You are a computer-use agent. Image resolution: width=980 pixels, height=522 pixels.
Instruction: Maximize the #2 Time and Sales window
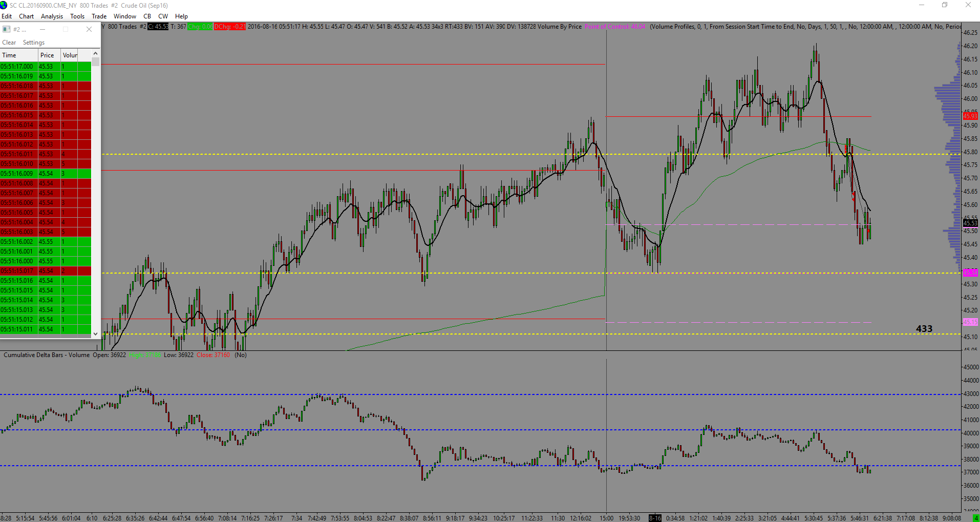pos(66,29)
